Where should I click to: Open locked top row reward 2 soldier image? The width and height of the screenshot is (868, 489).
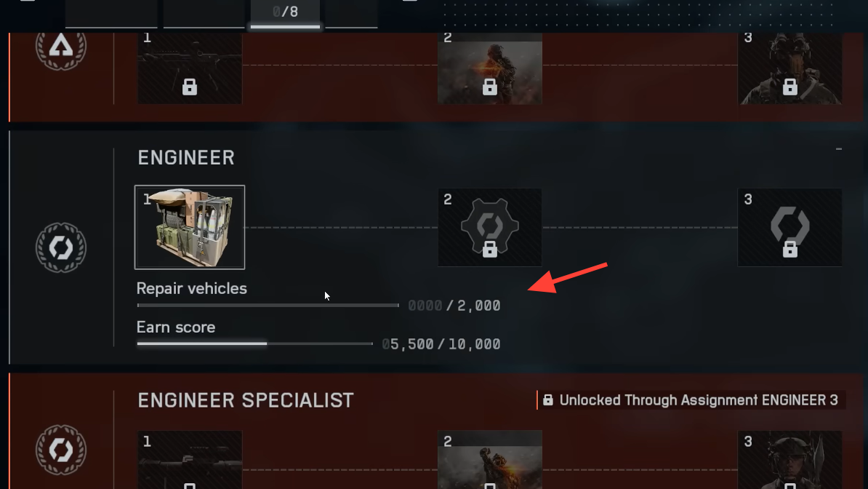[489, 68]
